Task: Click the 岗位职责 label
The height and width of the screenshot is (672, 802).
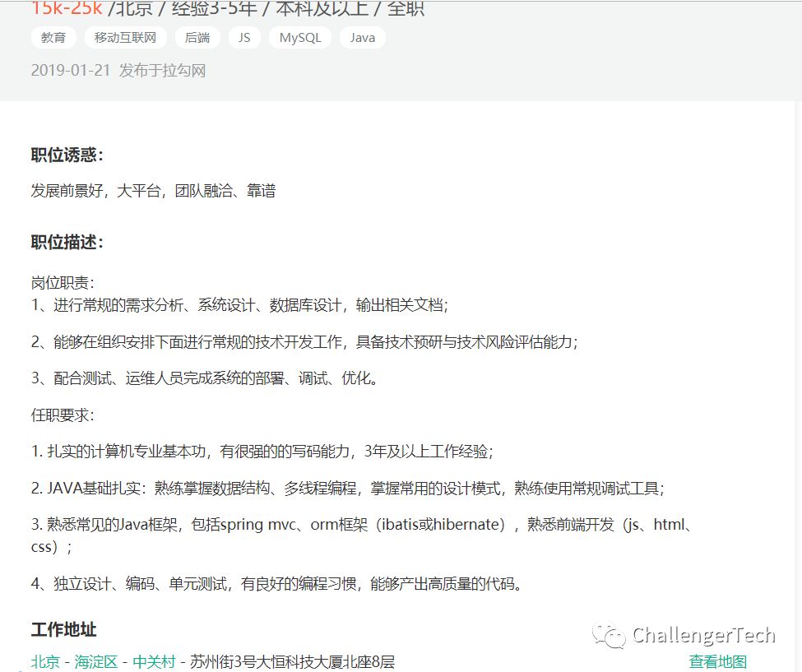Action: [63, 282]
